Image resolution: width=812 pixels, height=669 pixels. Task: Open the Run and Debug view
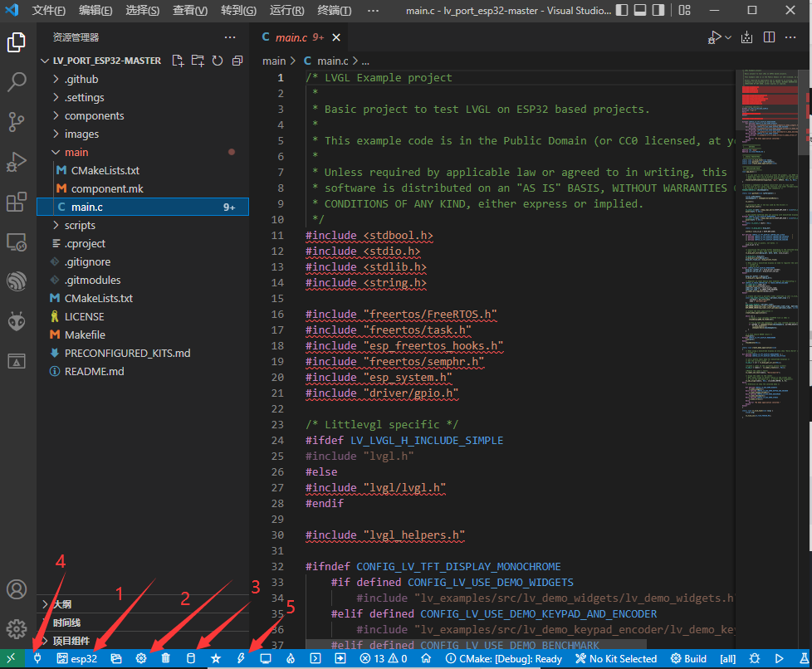pos(17,162)
